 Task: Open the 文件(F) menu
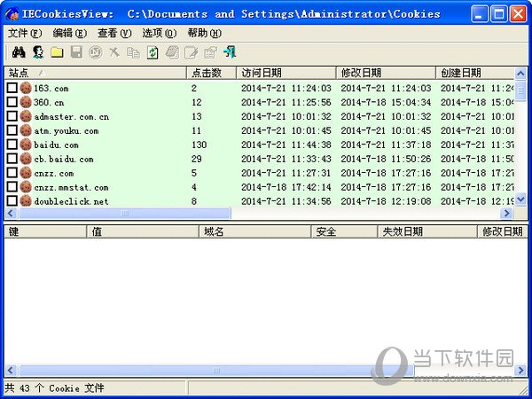click(x=25, y=34)
